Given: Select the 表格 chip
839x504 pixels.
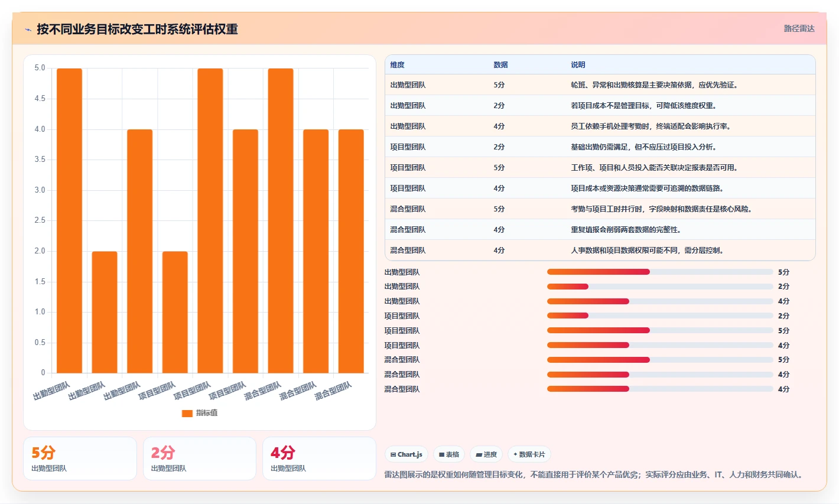Looking at the screenshot, I should pos(449,454).
